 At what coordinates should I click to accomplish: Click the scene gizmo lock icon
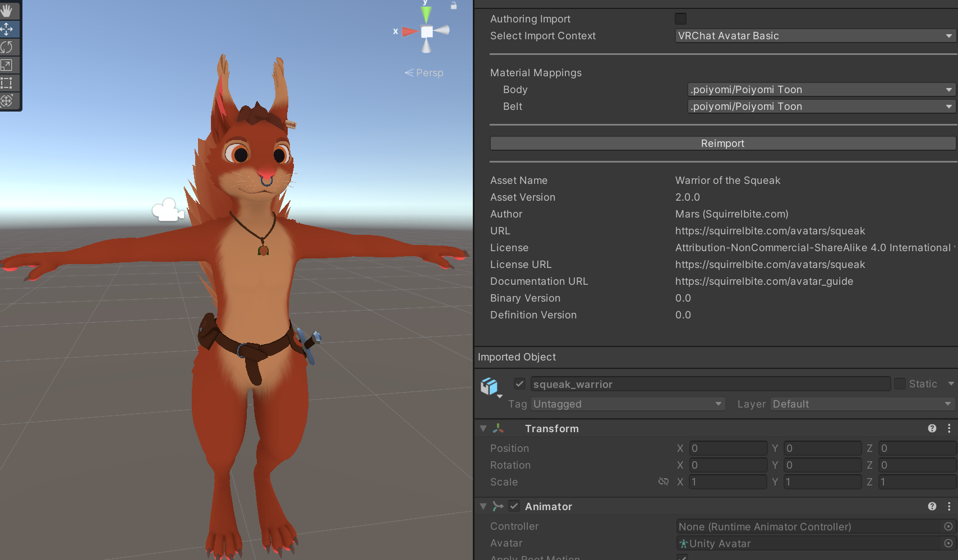[x=453, y=5]
